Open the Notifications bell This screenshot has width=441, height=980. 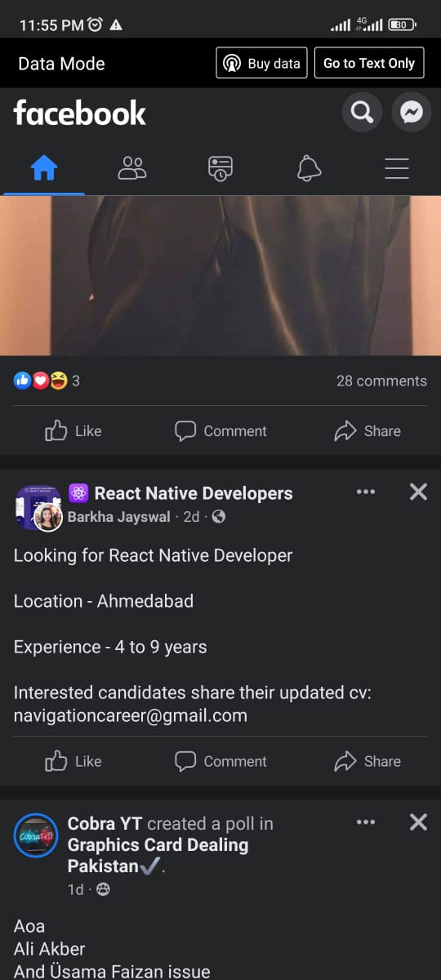(309, 168)
